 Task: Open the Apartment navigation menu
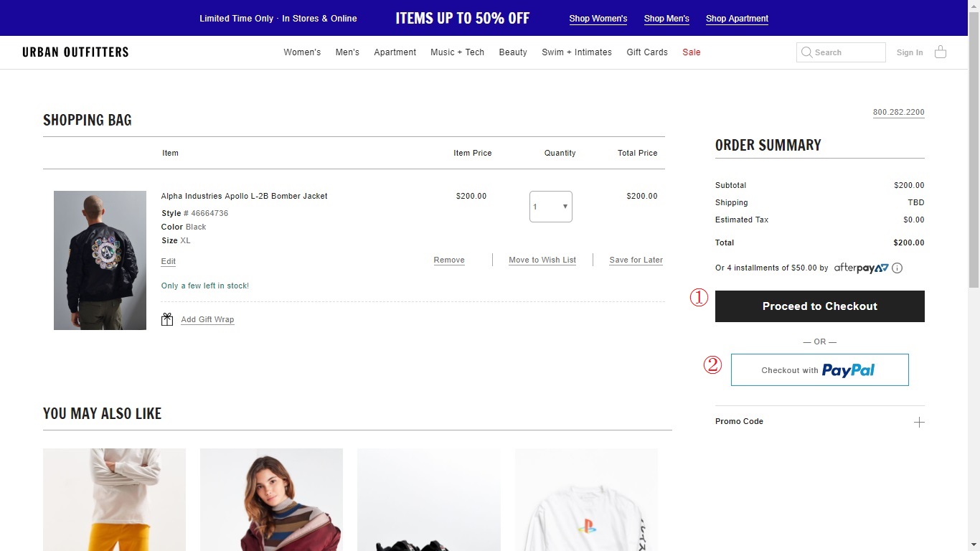click(x=395, y=52)
